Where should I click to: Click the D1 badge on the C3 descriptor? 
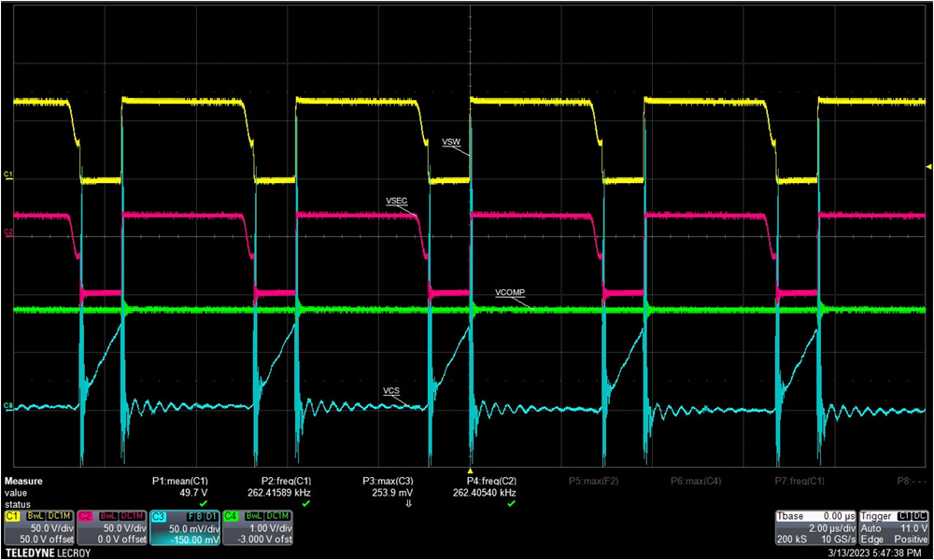[210, 516]
